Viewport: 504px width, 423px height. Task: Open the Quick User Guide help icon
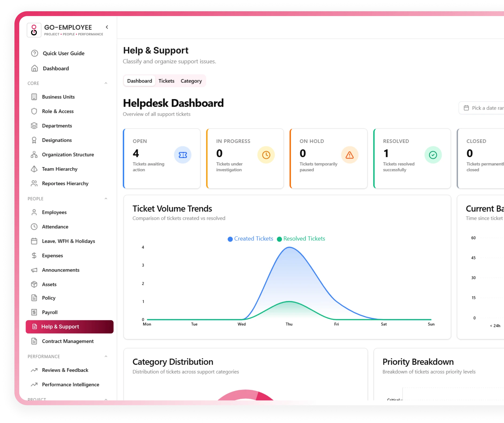coord(34,53)
